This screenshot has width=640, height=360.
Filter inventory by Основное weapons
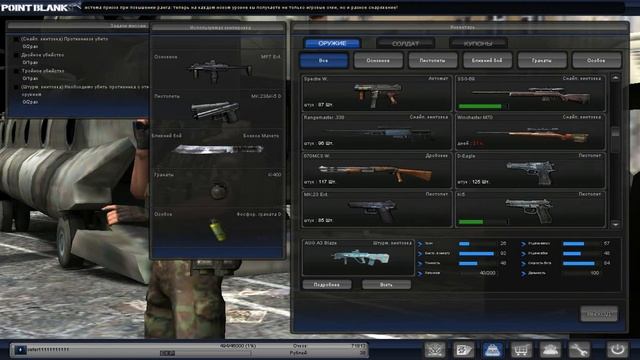point(378,60)
